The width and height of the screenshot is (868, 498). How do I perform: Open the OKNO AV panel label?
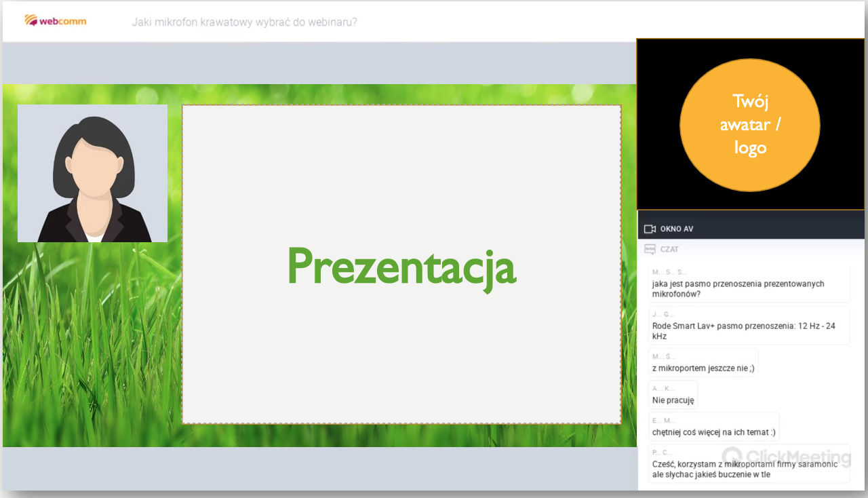pyautogui.click(x=677, y=229)
